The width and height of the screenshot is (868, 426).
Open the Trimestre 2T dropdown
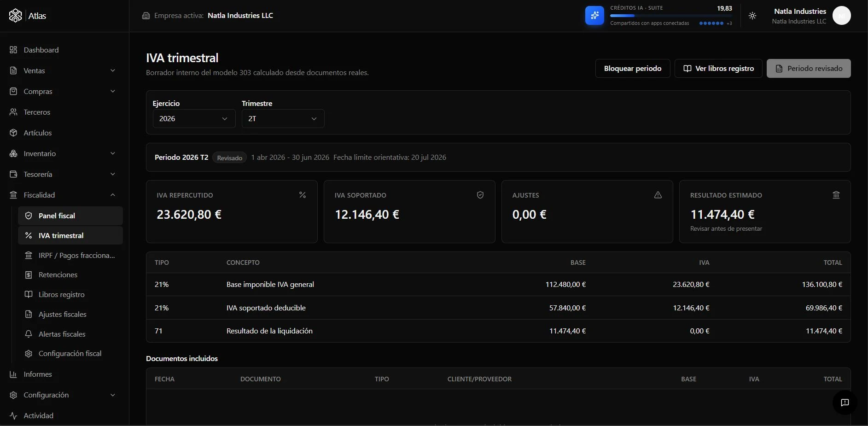283,118
